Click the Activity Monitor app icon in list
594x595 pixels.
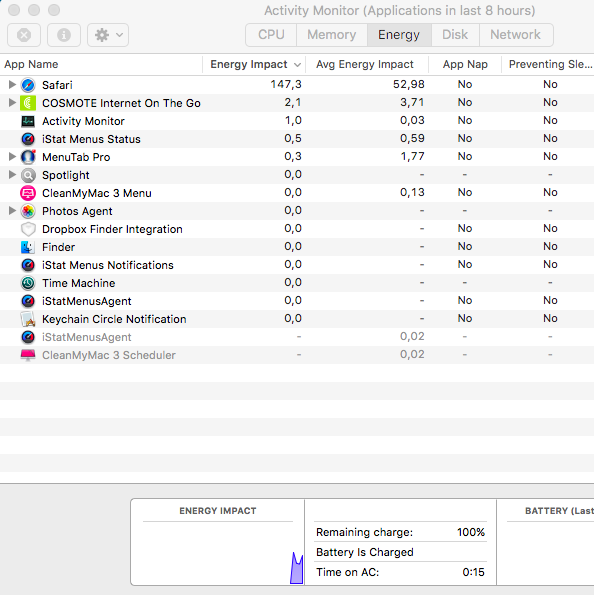click(x=28, y=121)
